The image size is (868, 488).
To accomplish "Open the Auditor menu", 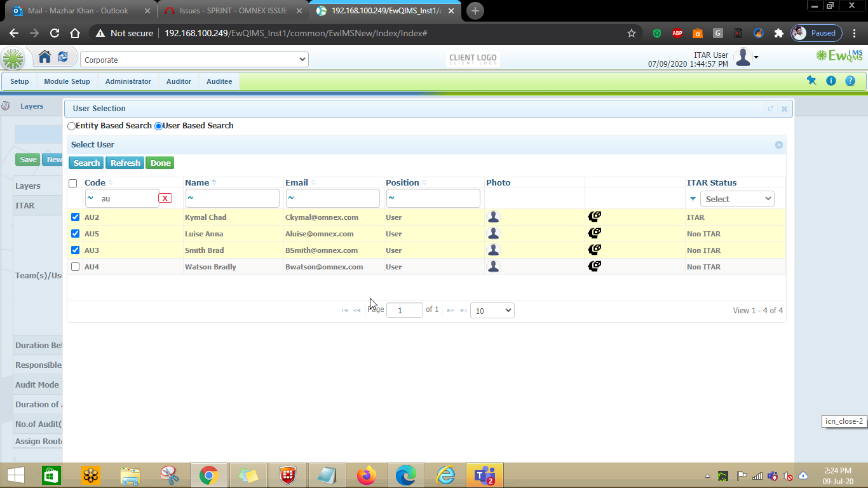I will (x=179, y=81).
